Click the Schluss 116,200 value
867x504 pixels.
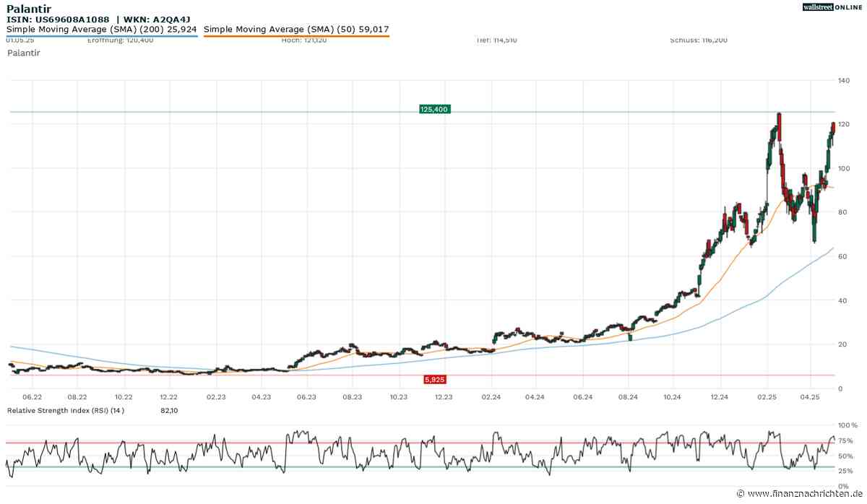[699, 40]
